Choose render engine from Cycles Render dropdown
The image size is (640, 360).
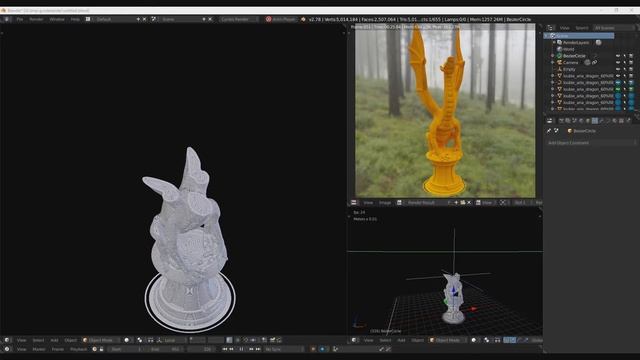coord(239,19)
